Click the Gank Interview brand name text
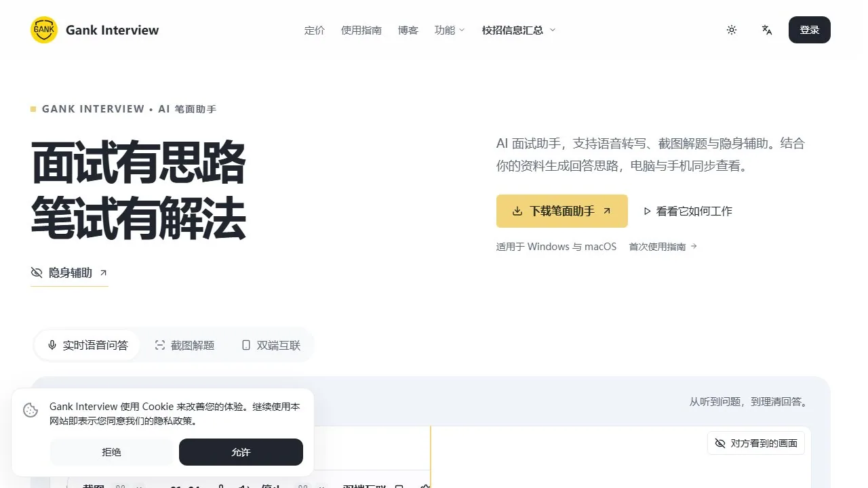Screen dimensions: 868x488 pos(113,30)
